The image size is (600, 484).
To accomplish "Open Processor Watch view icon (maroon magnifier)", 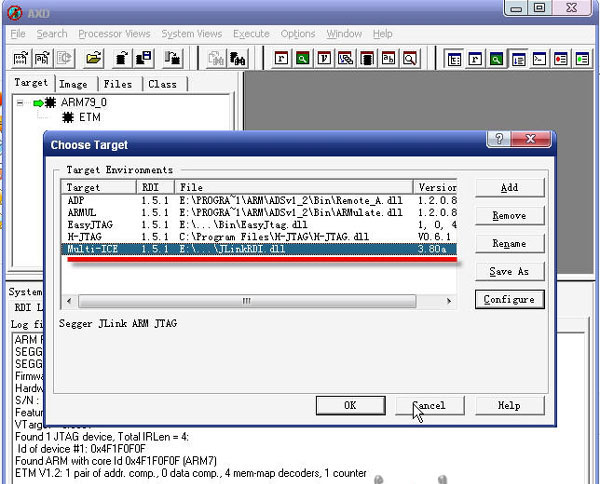I will pyautogui.click(x=303, y=59).
